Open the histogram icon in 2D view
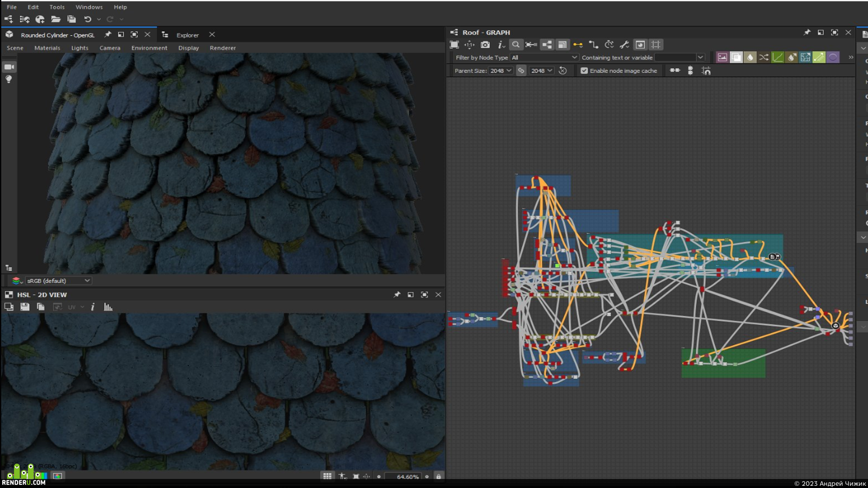 (x=108, y=307)
